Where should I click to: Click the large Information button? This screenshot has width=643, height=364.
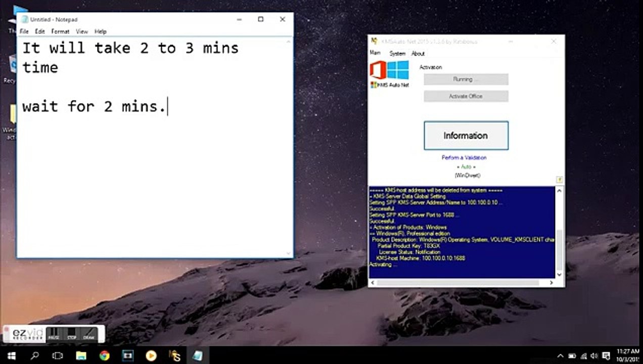(466, 135)
